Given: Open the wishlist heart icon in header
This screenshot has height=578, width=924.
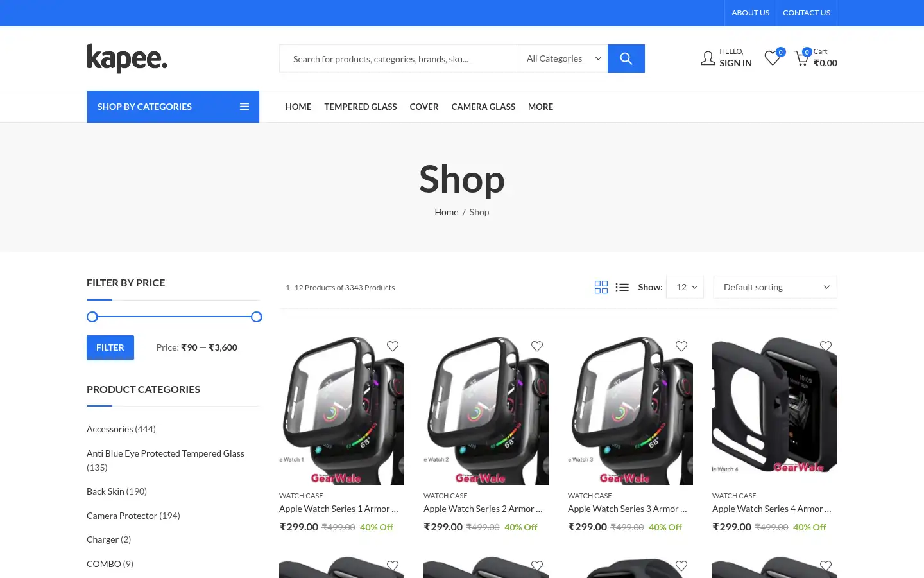Looking at the screenshot, I should tap(773, 58).
